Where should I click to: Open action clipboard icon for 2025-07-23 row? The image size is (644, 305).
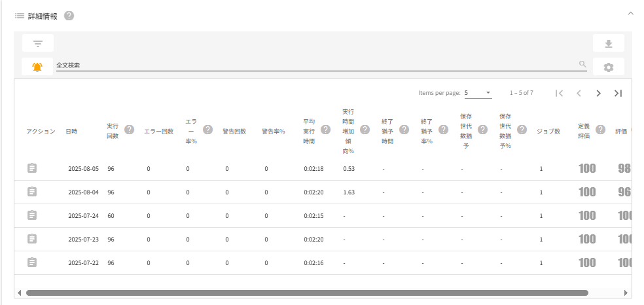coord(32,238)
